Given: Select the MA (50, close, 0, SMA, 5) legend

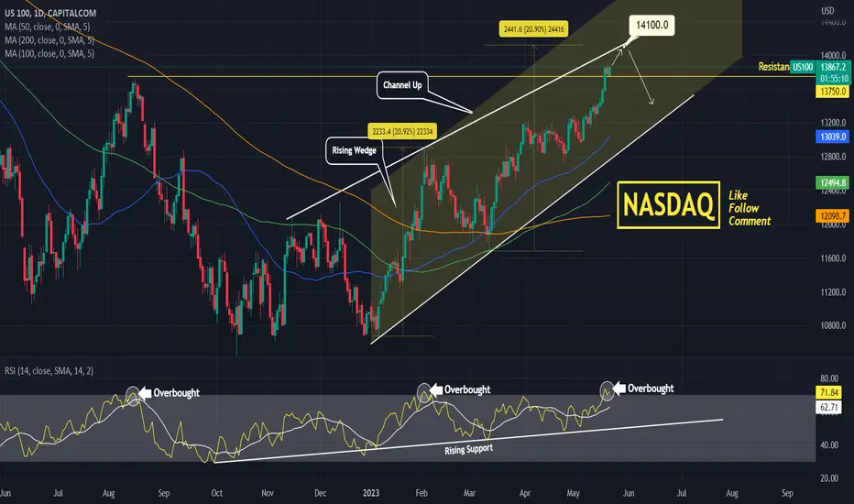Looking at the screenshot, I should click(x=48, y=27).
